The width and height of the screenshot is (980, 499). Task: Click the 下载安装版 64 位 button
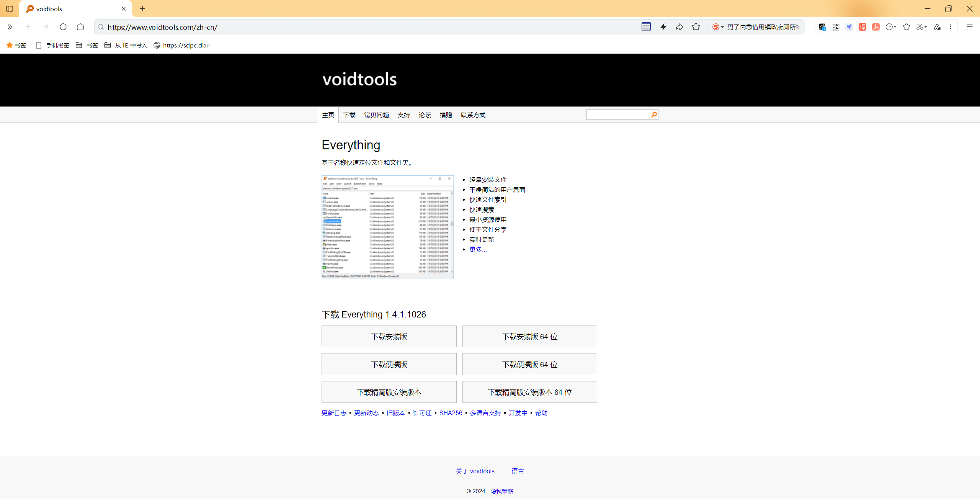pos(529,336)
